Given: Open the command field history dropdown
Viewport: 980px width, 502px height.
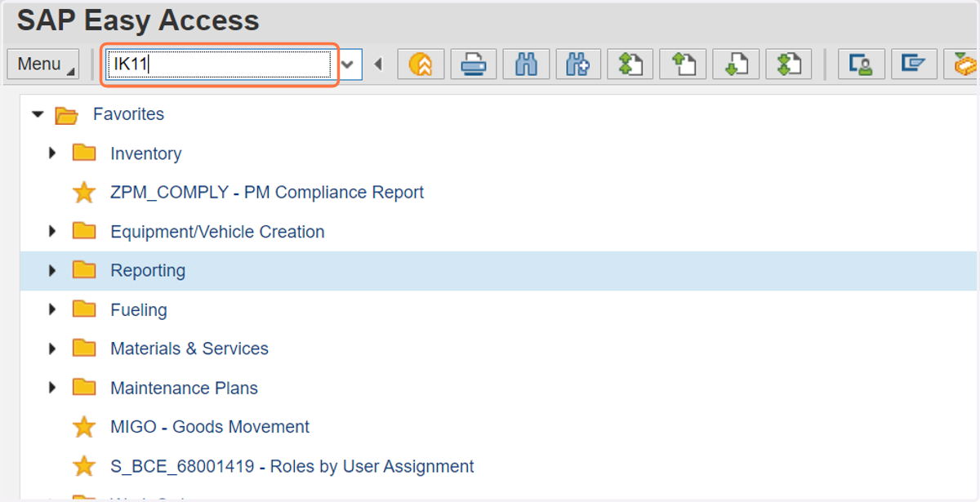Looking at the screenshot, I should (x=350, y=64).
